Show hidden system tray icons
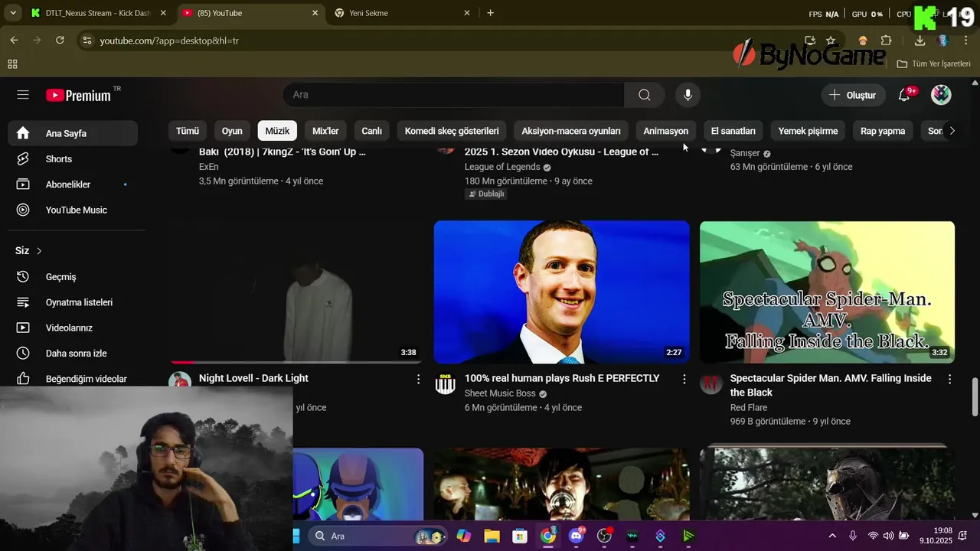The image size is (980, 551). click(832, 536)
